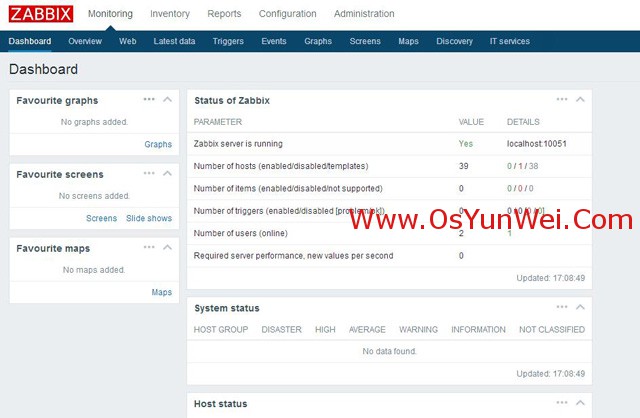
Task: Click the 'Dashboard' page heading
Action: pos(43,69)
